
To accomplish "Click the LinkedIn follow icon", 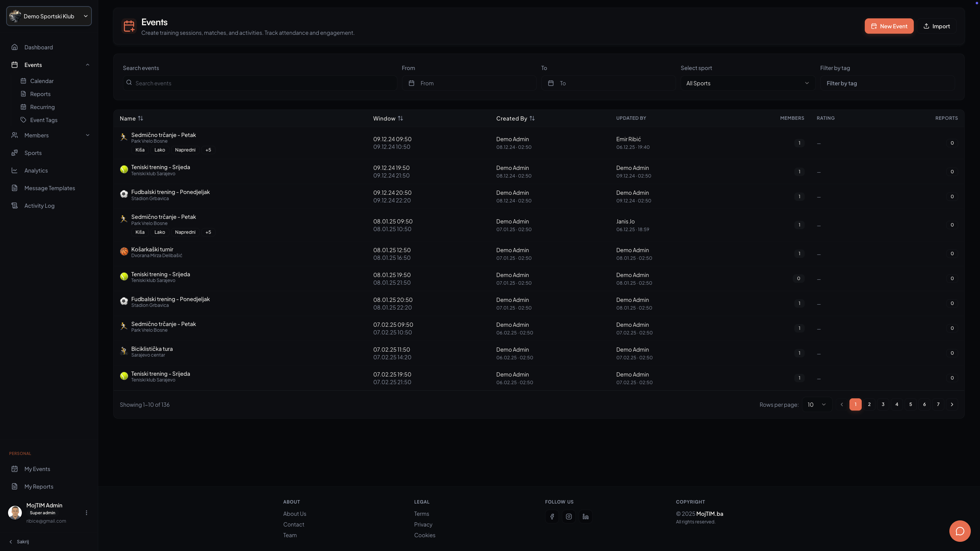I will (x=586, y=517).
